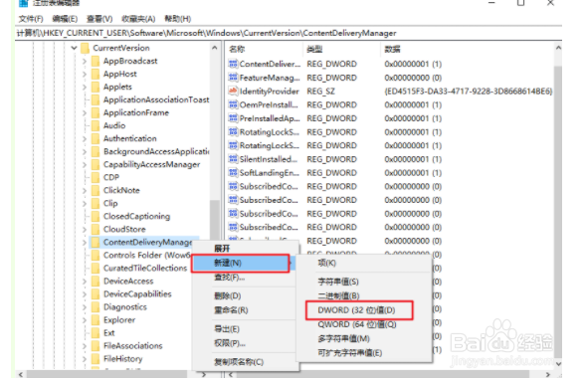The width and height of the screenshot is (588, 382).
Task: Click the values pane scroll-right arrow
Action: 547,374
